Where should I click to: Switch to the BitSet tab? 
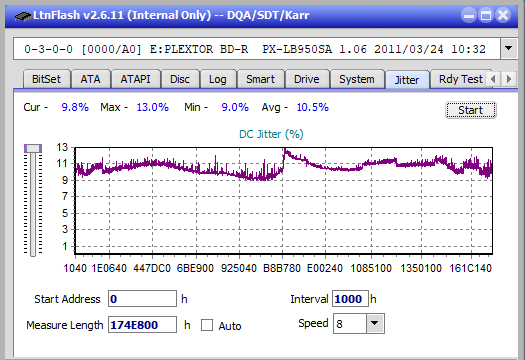pos(47,79)
